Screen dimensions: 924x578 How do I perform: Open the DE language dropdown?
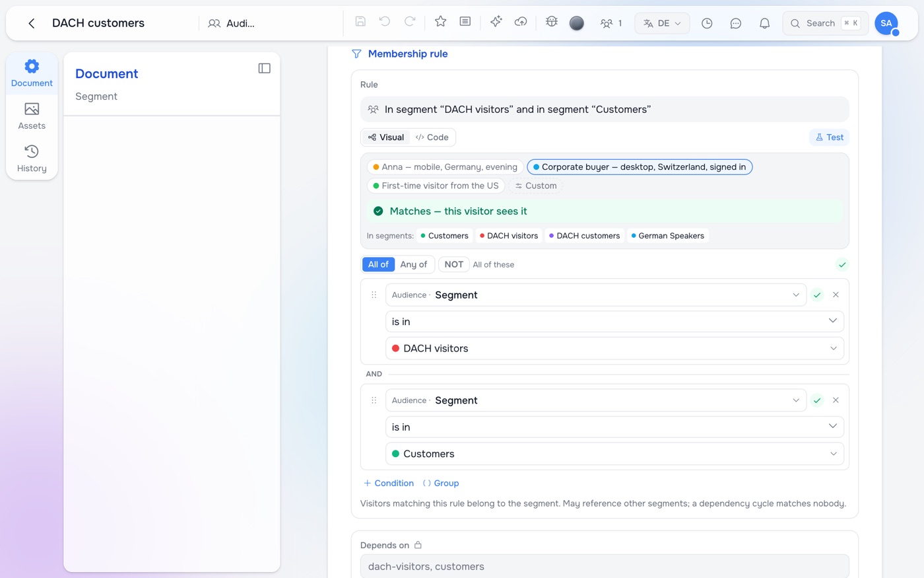662,23
